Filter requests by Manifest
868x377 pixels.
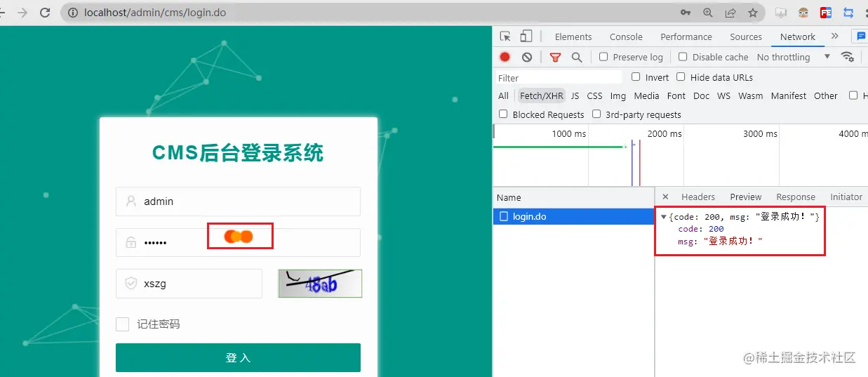[x=789, y=95]
